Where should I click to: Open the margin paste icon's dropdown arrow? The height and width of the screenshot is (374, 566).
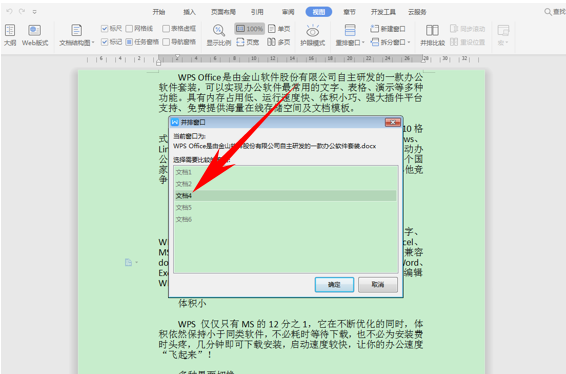[x=137, y=262]
